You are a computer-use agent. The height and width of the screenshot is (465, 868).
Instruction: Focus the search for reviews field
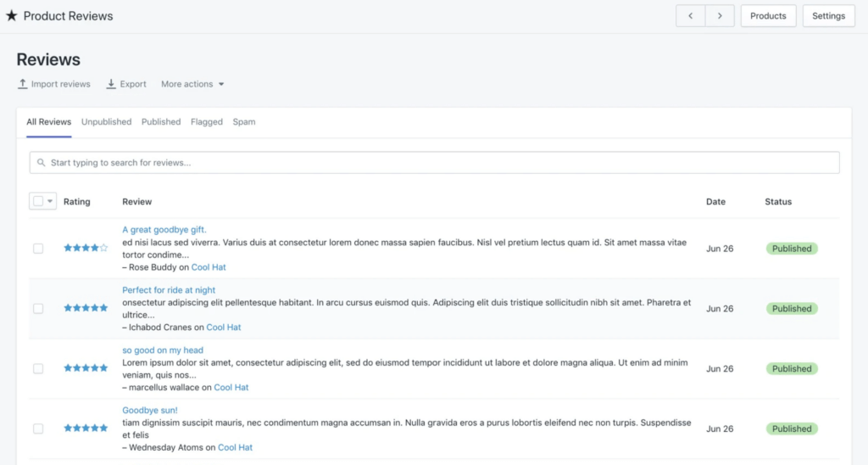tap(435, 162)
